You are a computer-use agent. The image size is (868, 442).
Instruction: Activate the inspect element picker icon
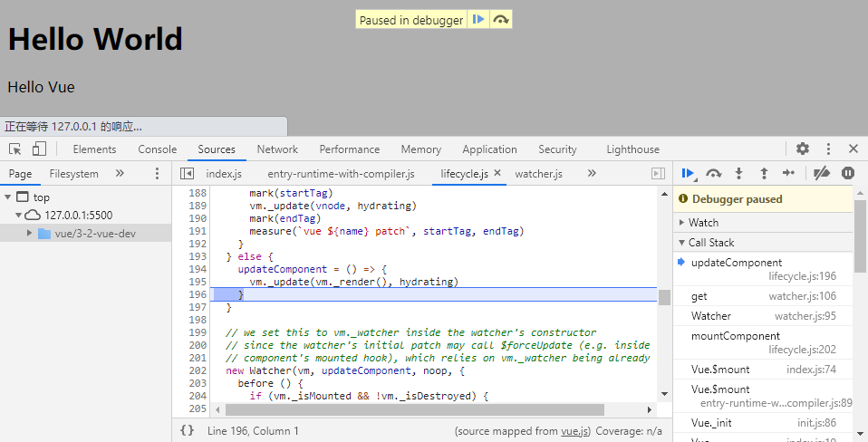[14, 149]
